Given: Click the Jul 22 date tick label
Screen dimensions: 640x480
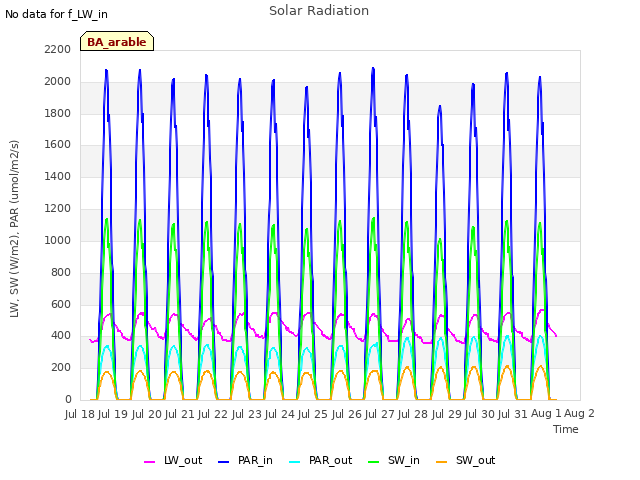Looking at the screenshot, I should tap(213, 414).
